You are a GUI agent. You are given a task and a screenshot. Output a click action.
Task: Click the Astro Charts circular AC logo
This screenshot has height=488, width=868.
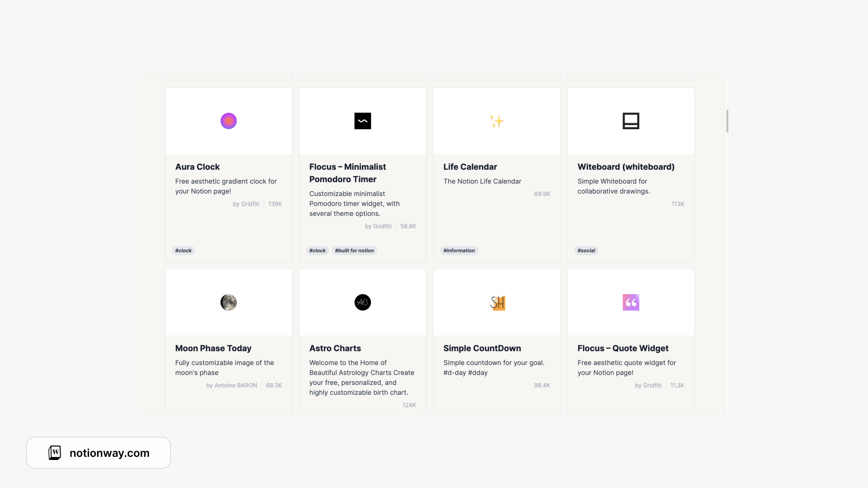coord(363,302)
